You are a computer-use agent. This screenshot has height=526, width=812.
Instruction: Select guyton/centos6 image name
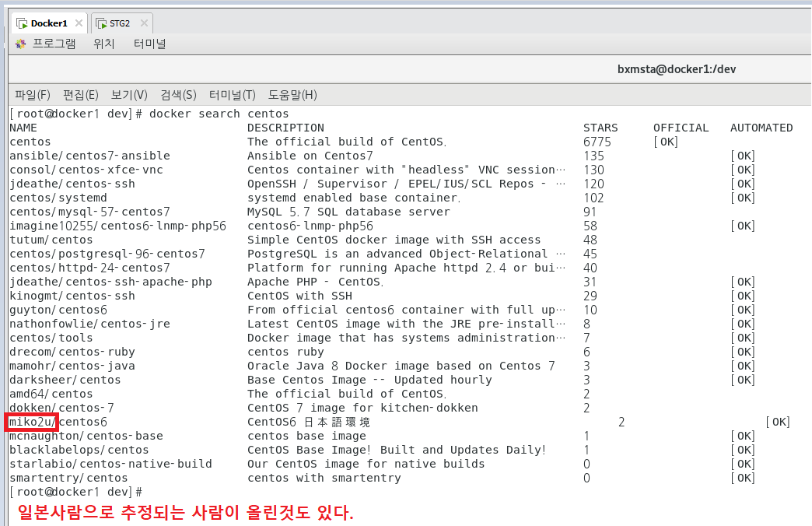(x=58, y=310)
